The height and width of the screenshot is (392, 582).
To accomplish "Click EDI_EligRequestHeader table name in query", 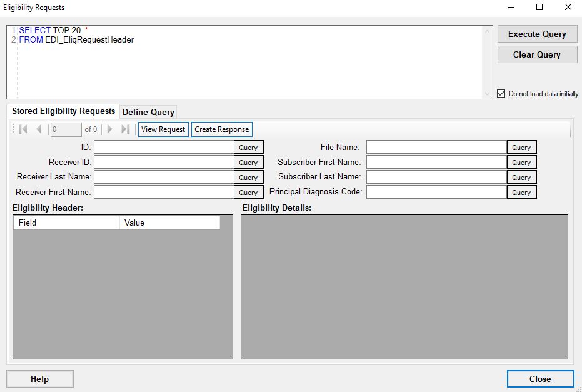I will coord(89,40).
